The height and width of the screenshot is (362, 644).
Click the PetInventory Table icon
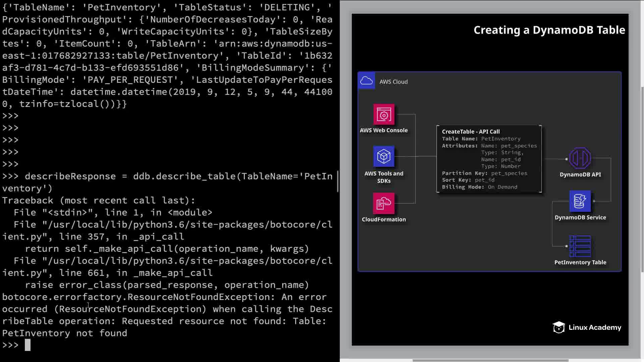pos(580,246)
